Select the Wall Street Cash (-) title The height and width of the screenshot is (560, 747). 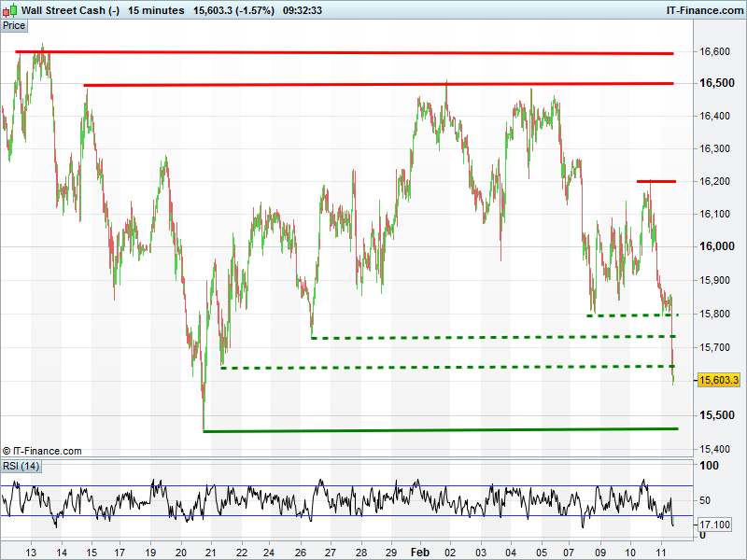[x=71, y=10]
